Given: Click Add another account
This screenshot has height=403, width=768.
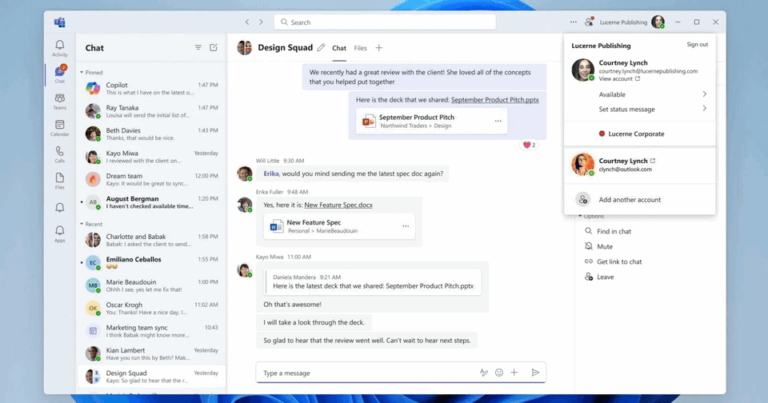Looking at the screenshot, I should point(629,200).
